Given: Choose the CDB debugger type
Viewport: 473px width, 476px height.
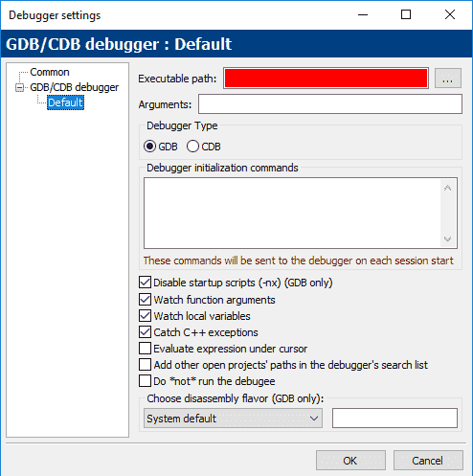Looking at the screenshot, I should (x=192, y=147).
